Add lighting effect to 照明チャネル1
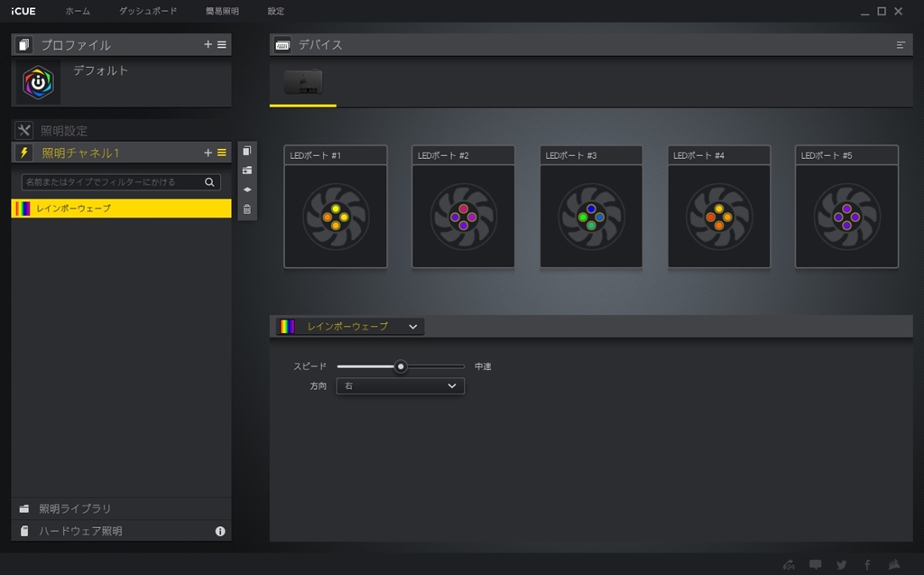Viewport: 924px width, 575px height. [x=208, y=153]
